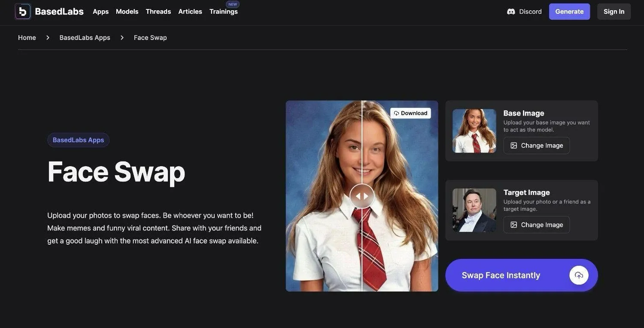The image size is (644, 328).
Task: Change the Base Image
Action: [x=536, y=146]
